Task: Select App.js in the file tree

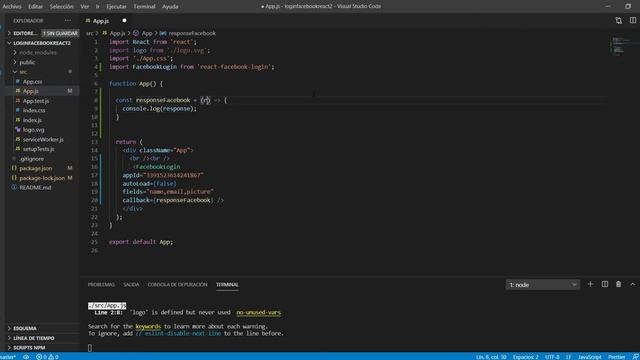Action: coord(31,91)
